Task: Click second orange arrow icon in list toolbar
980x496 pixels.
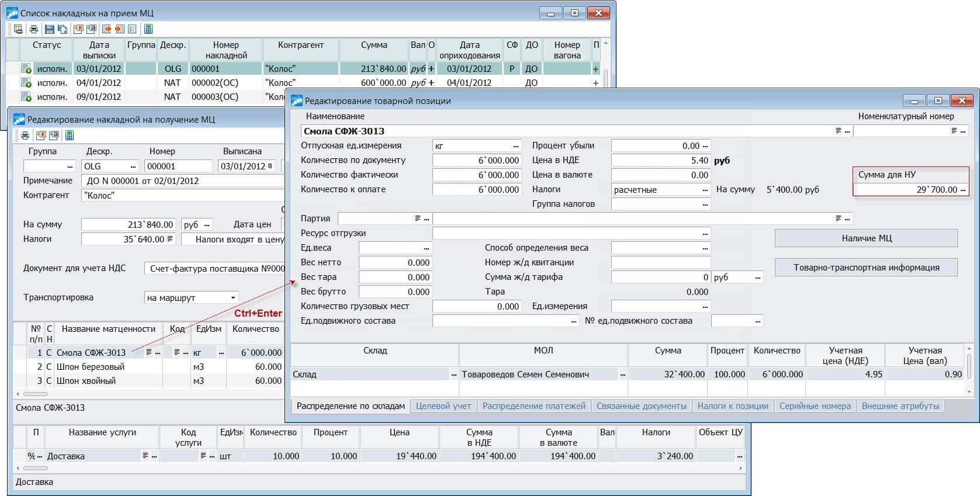Action: (119, 29)
